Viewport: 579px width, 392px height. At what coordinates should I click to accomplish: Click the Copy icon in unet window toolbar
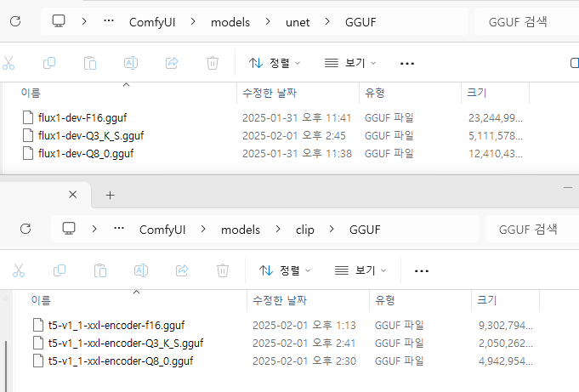[49, 63]
